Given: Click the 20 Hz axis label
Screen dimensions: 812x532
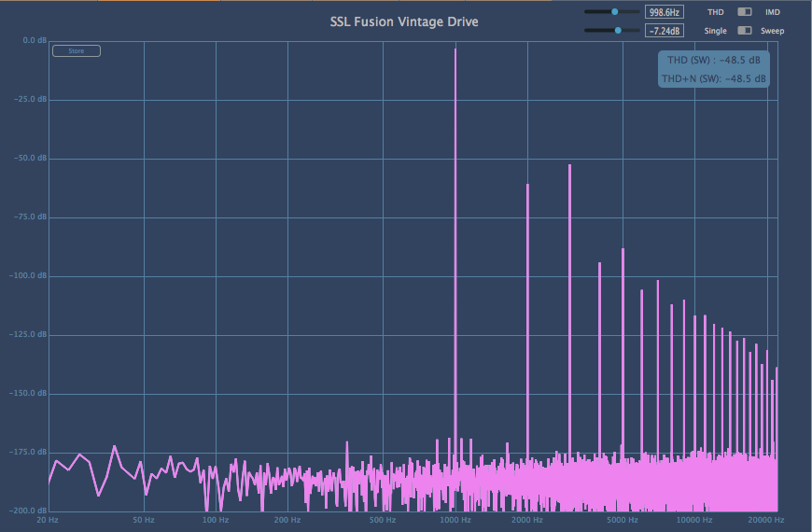Looking at the screenshot, I should pyautogui.click(x=47, y=520).
